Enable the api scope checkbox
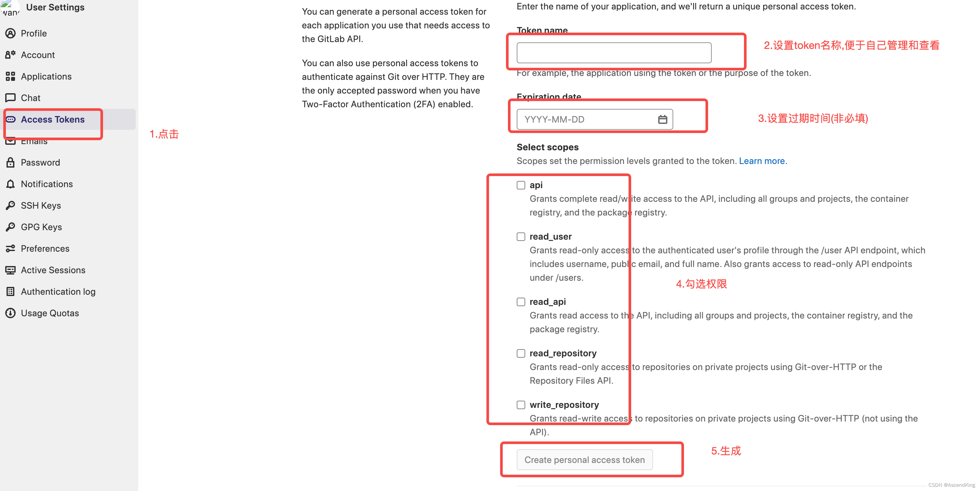Viewport: 980px width, 491px height. point(521,186)
